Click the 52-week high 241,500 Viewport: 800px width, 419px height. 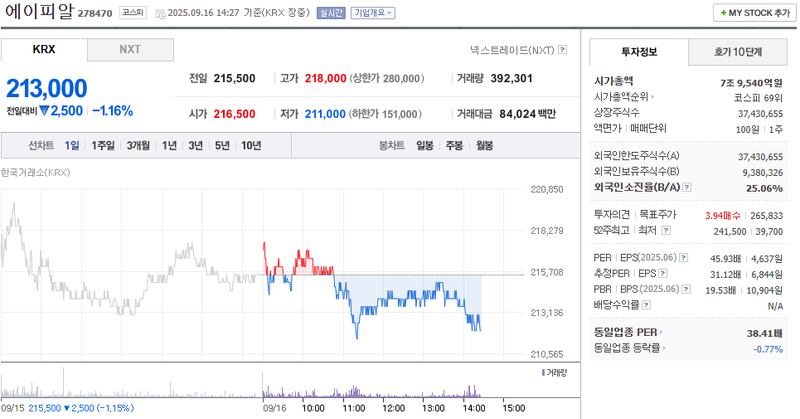730,232
